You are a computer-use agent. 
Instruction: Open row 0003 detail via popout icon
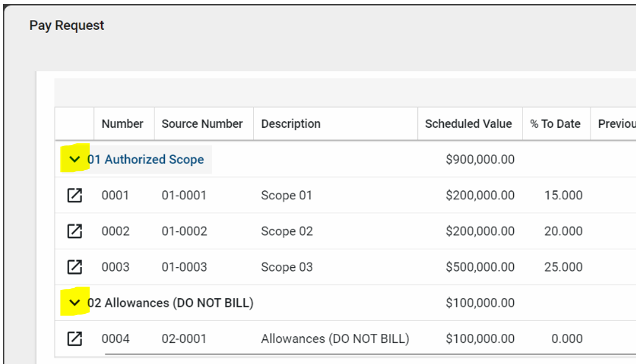(x=74, y=267)
